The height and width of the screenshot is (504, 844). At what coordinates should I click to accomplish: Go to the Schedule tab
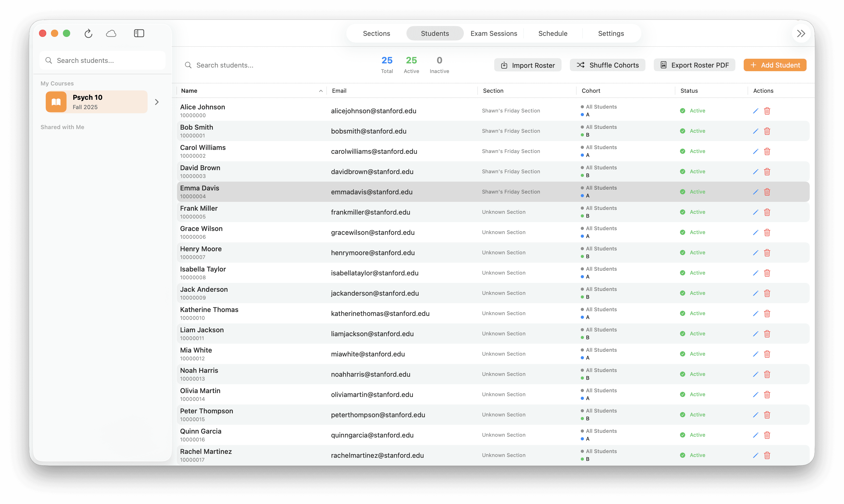(553, 33)
